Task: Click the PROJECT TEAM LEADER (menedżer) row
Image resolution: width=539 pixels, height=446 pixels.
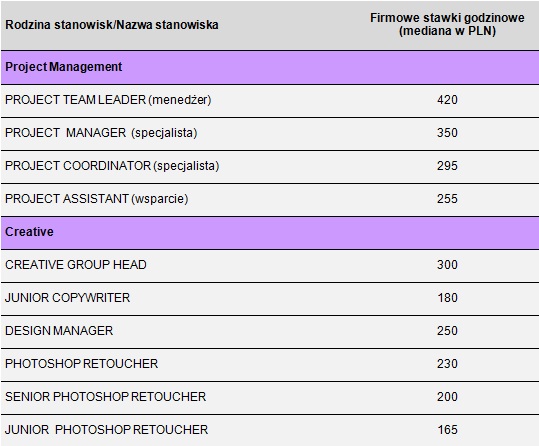Action: [270, 100]
